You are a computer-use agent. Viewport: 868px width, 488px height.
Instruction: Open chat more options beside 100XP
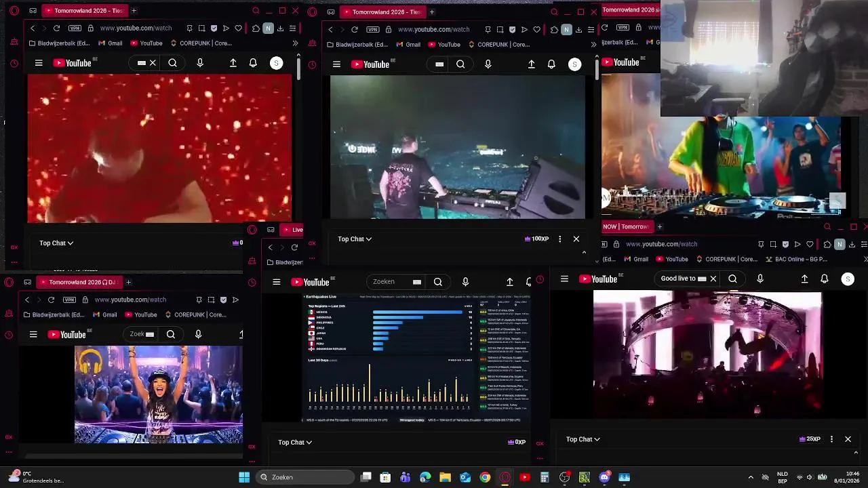pos(559,239)
